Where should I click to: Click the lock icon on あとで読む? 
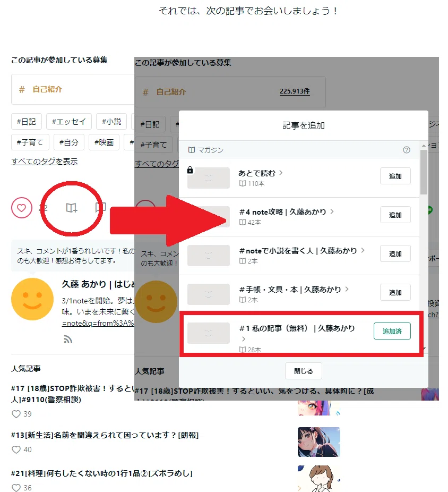pos(190,170)
